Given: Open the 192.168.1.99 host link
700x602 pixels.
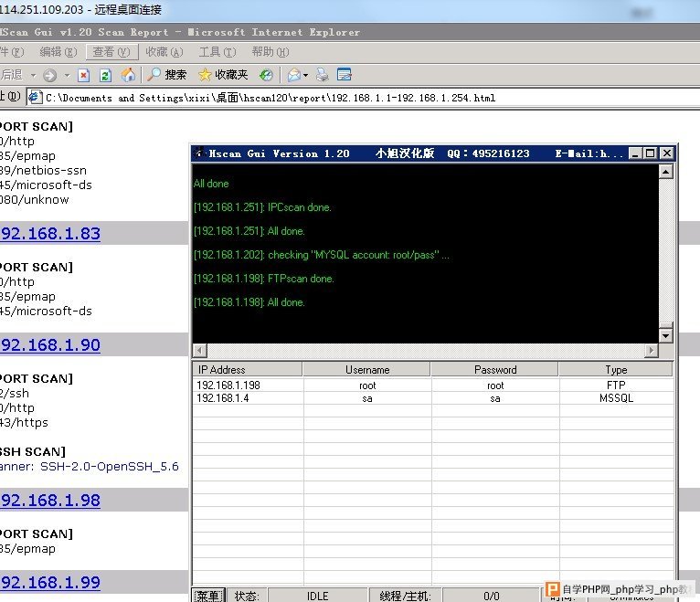Looking at the screenshot, I should click(x=50, y=583).
